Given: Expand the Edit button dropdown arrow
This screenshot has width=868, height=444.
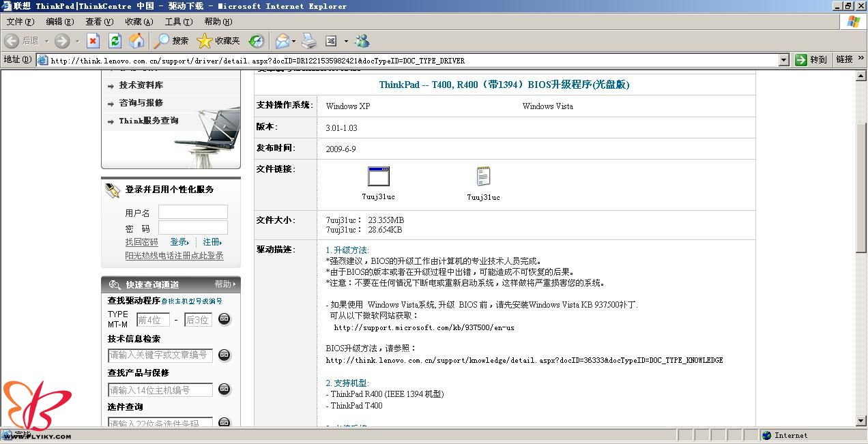Looking at the screenshot, I should (x=346, y=41).
